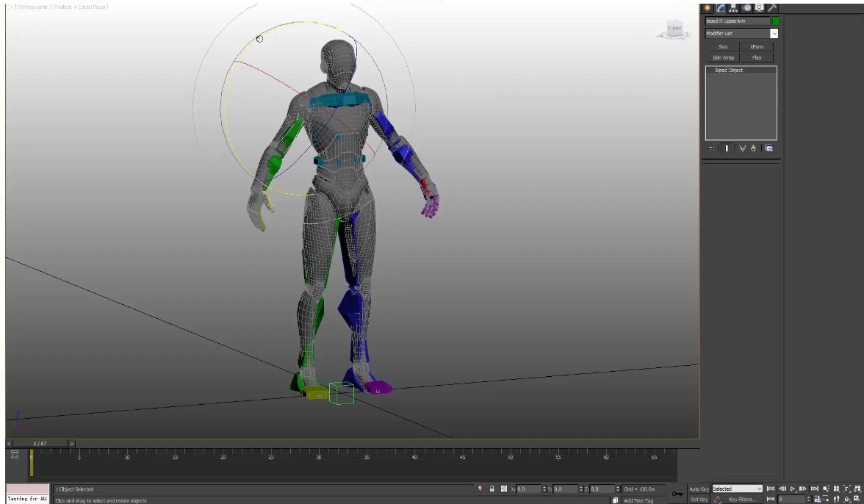Screen dimensions: 864x504
Task: Open the Selected key filter dropdown
Action: [738, 489]
